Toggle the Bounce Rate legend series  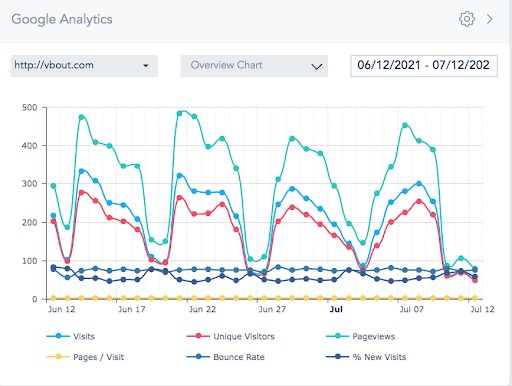pos(226,357)
